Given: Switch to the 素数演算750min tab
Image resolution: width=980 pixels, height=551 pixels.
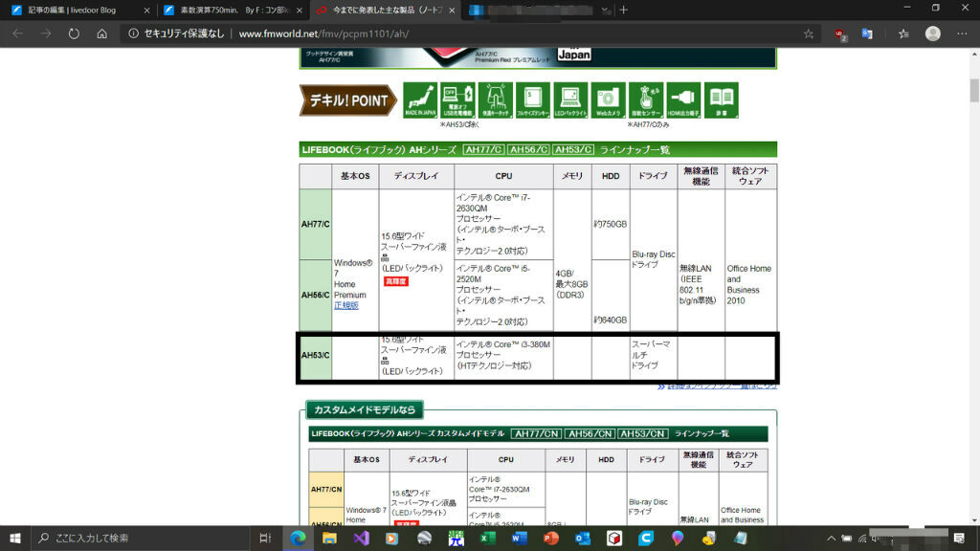Looking at the screenshot, I should pyautogui.click(x=232, y=10).
